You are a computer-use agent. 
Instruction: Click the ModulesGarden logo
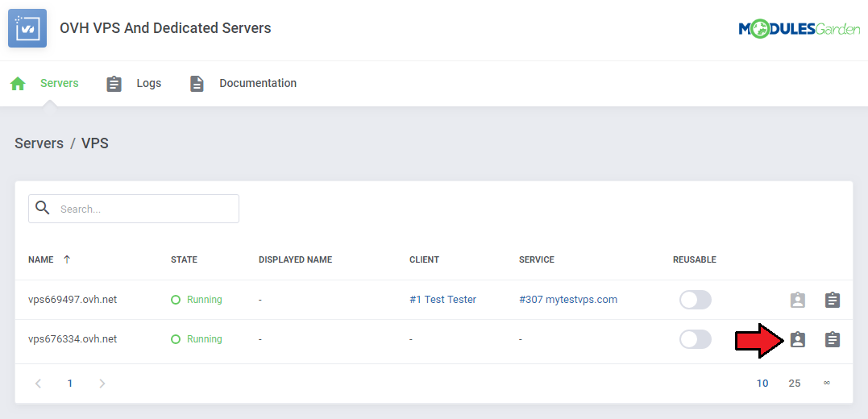click(x=799, y=29)
